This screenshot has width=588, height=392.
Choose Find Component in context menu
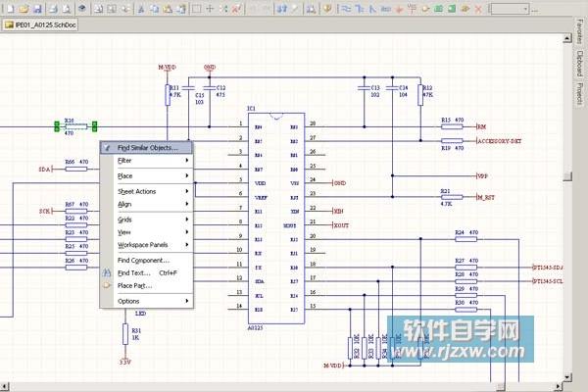147,260
